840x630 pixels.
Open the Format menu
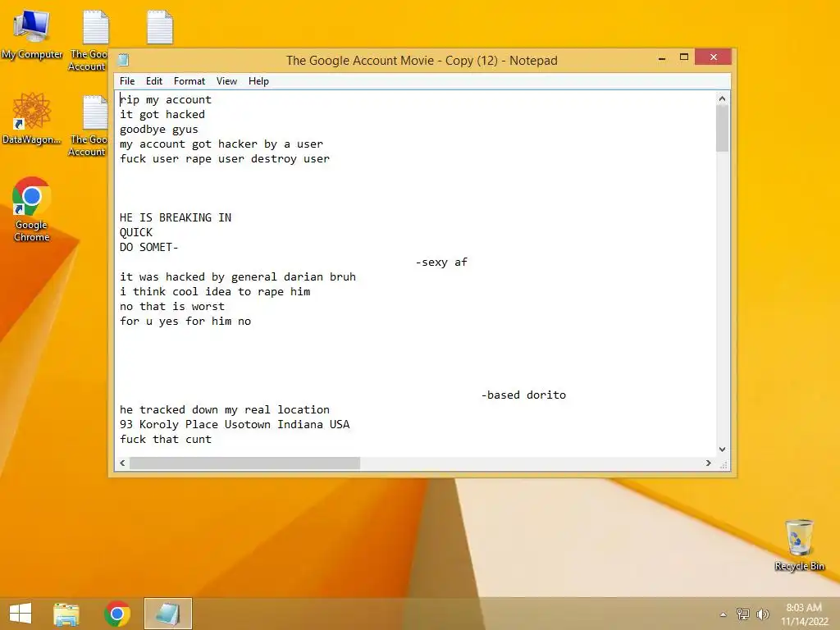tap(189, 81)
